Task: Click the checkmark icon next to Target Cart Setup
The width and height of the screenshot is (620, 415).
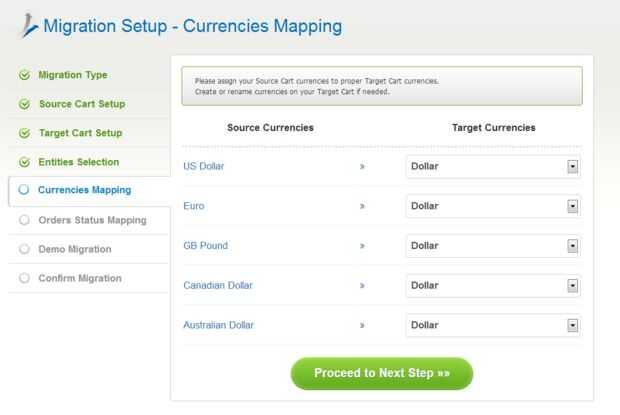Action: (24, 133)
